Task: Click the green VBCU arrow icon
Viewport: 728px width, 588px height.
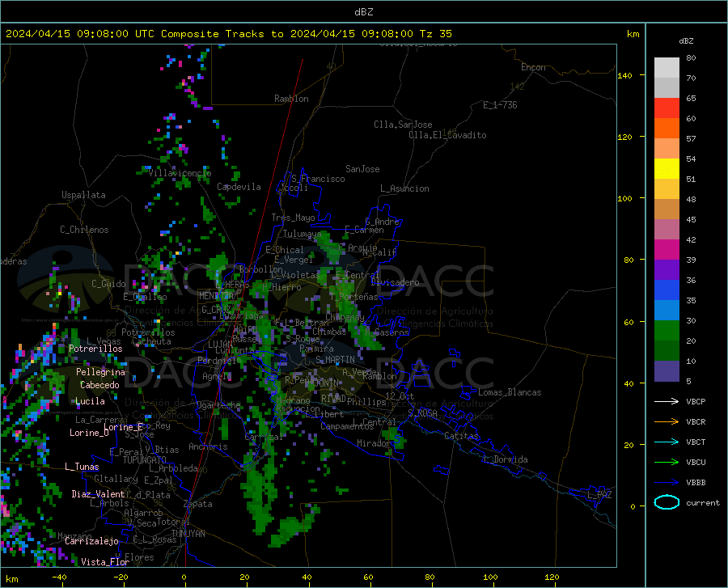Action: click(x=667, y=463)
